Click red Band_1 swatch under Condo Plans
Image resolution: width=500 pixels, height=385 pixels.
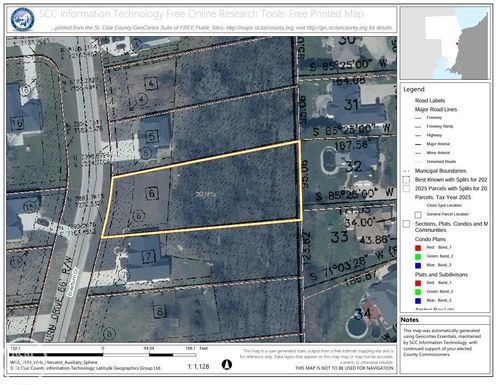point(418,248)
